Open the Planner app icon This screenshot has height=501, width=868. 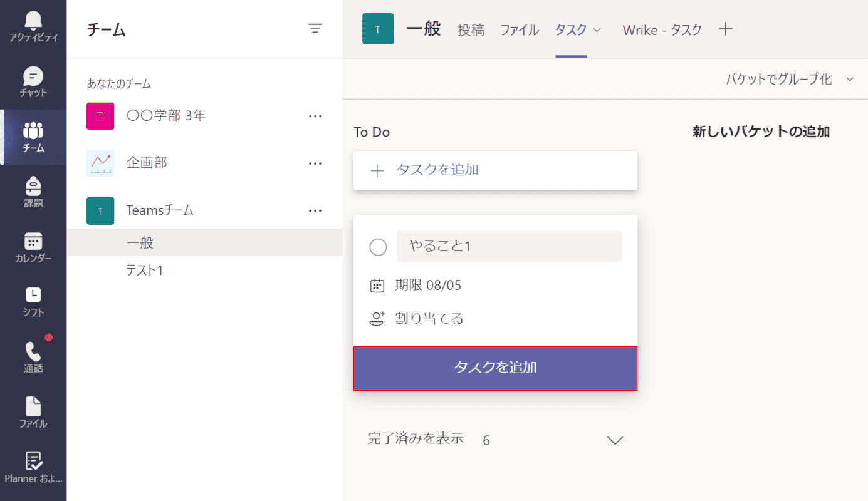click(x=33, y=461)
